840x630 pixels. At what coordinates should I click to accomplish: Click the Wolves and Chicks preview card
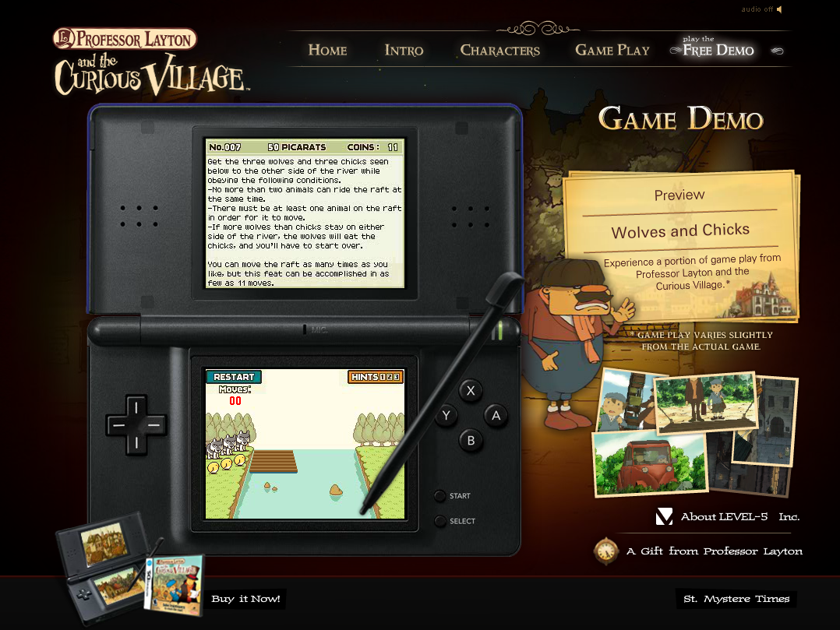(x=680, y=245)
